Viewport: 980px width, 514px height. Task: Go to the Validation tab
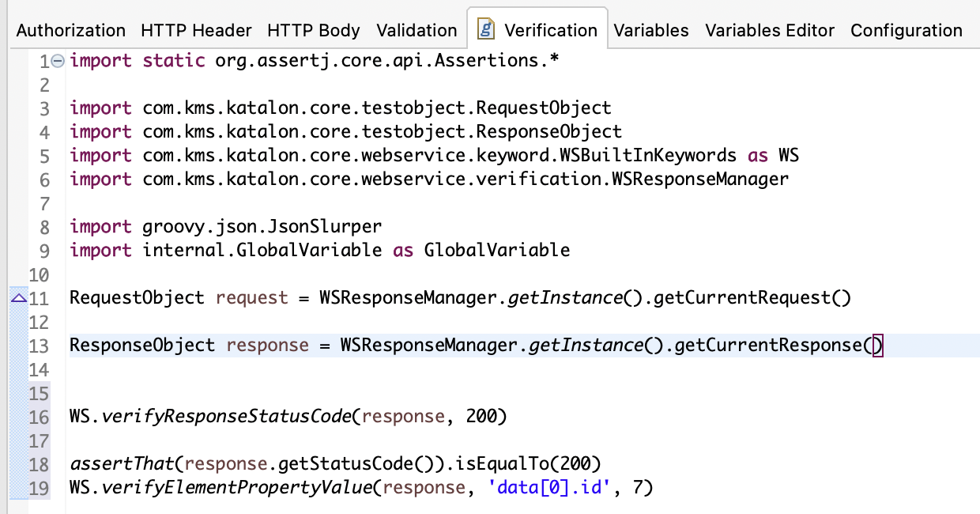(416, 31)
